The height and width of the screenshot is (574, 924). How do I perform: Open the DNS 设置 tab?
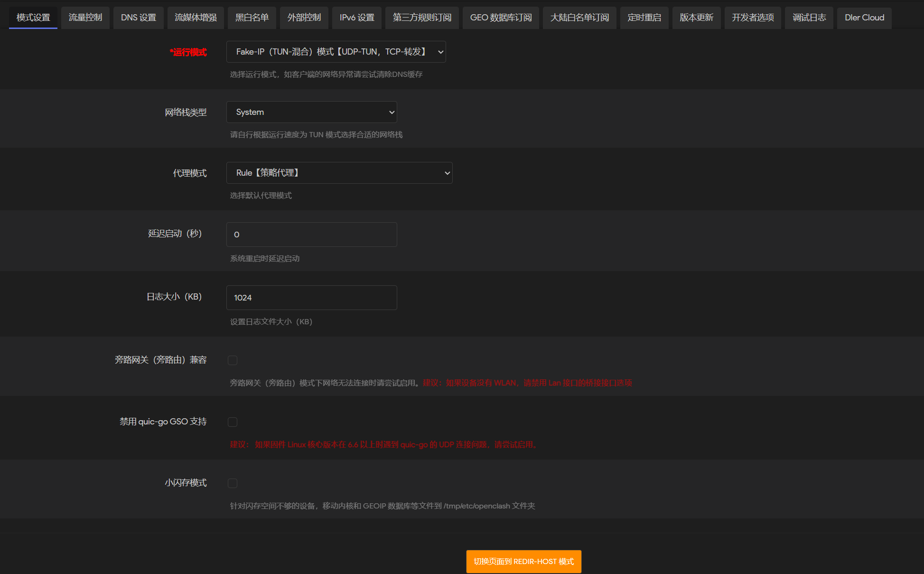point(139,18)
